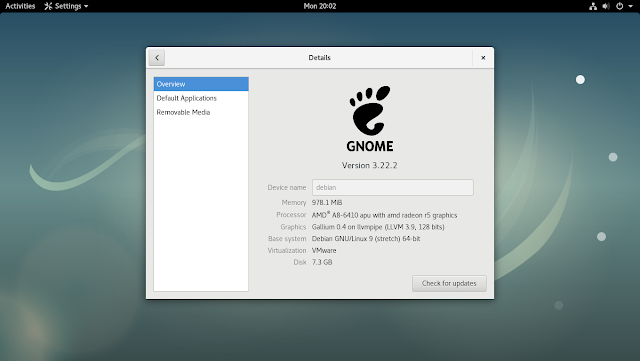This screenshot has height=361, width=640.
Task: Click the power icon in top bar
Action: [x=619, y=6]
